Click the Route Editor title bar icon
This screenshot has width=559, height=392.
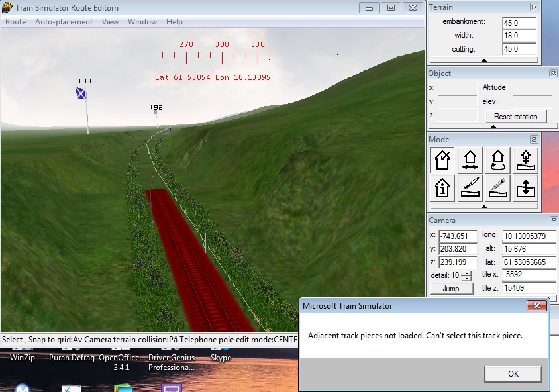coord(7,7)
